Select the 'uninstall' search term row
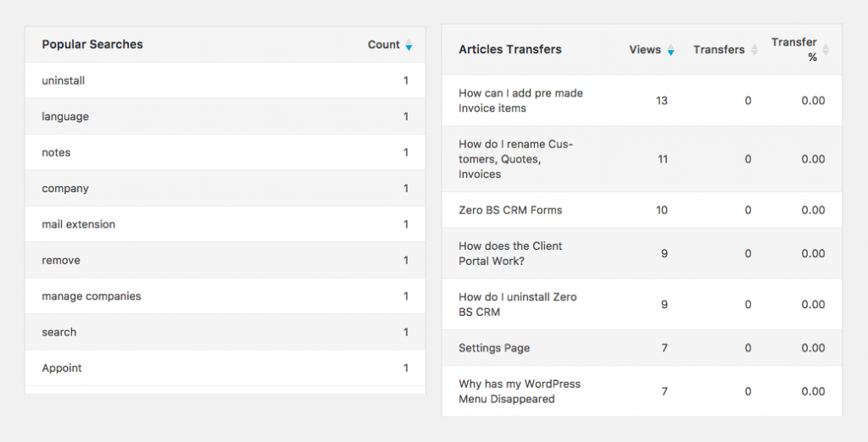868x442 pixels. click(x=64, y=81)
